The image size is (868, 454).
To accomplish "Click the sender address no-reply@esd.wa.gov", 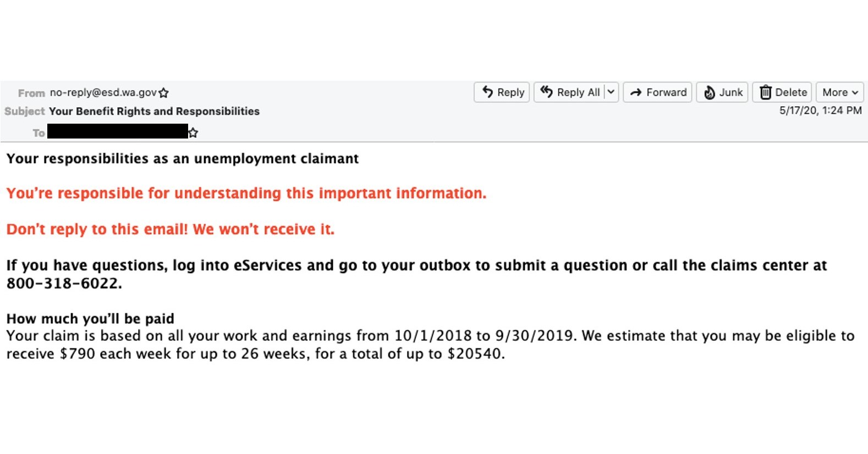I will tap(103, 92).
